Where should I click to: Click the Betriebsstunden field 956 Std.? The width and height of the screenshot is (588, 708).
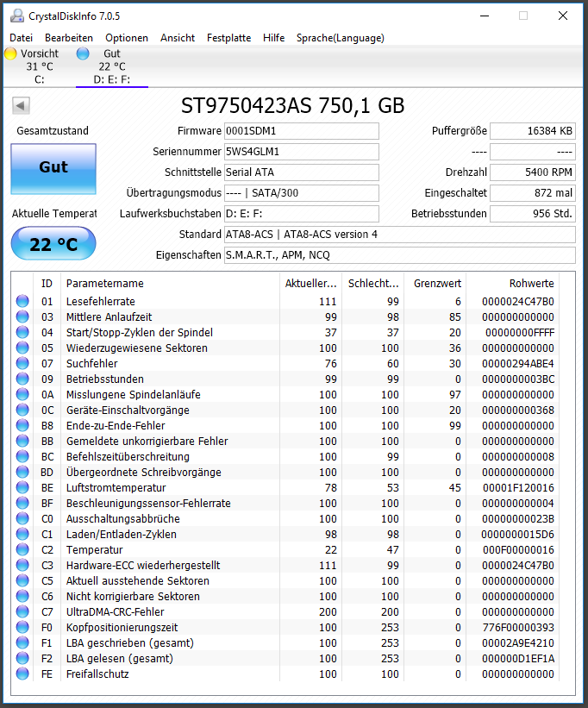click(x=533, y=214)
